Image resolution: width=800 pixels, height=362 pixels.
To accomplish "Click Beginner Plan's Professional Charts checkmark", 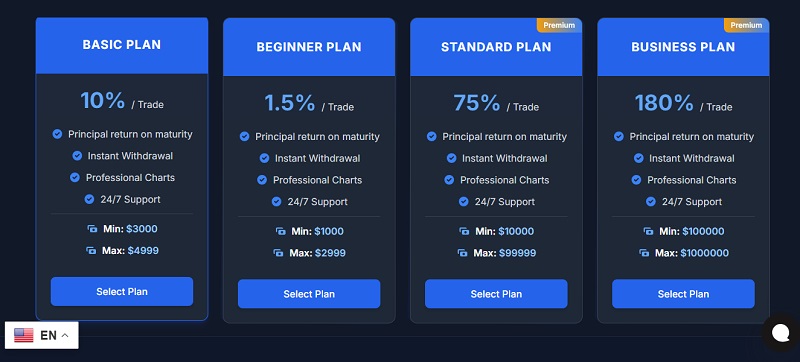I will [262, 180].
